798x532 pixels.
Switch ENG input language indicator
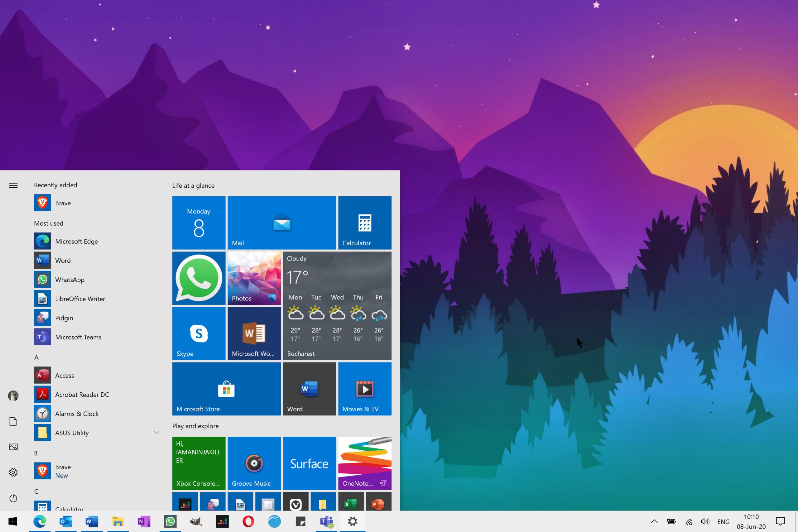tap(723, 521)
